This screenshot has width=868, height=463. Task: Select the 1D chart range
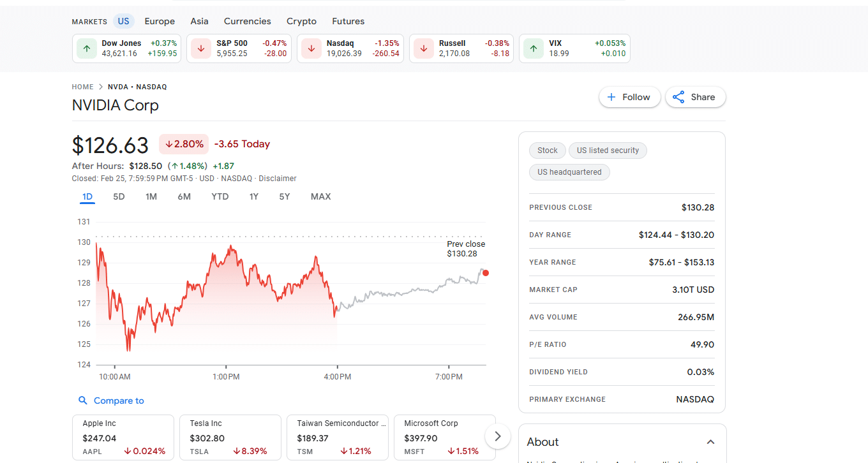coord(87,196)
